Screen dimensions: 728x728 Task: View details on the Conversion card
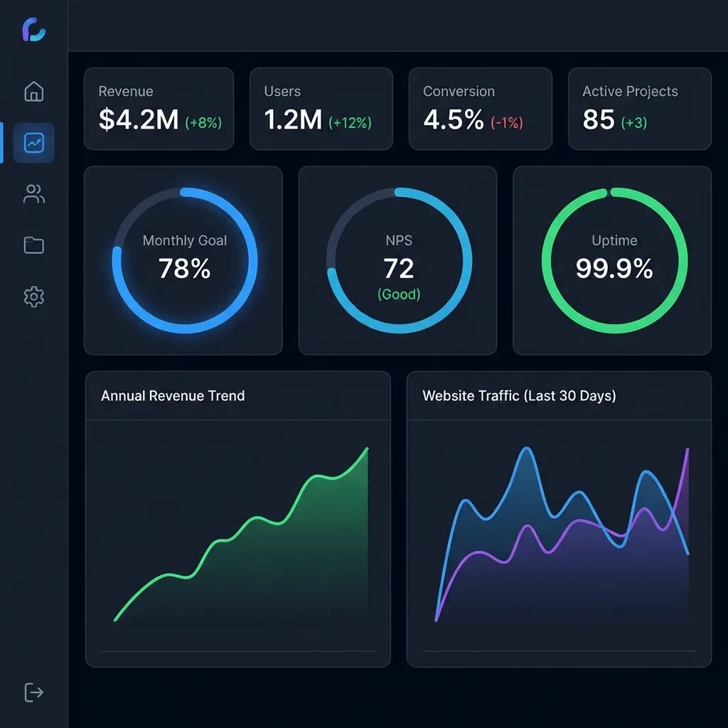(x=480, y=108)
